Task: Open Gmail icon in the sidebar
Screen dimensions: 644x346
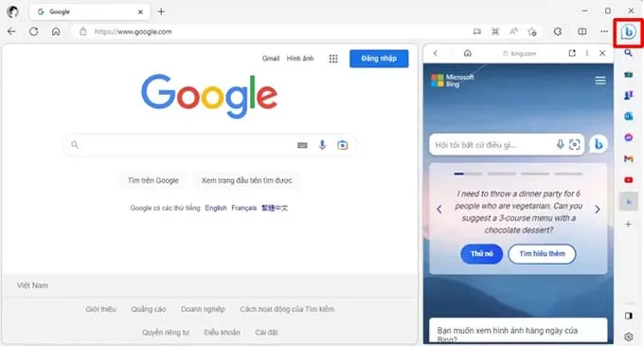Action: coord(629,158)
